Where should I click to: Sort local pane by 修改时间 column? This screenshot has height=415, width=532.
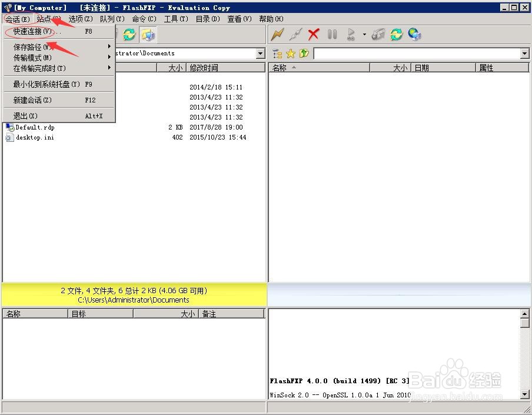(x=225, y=68)
